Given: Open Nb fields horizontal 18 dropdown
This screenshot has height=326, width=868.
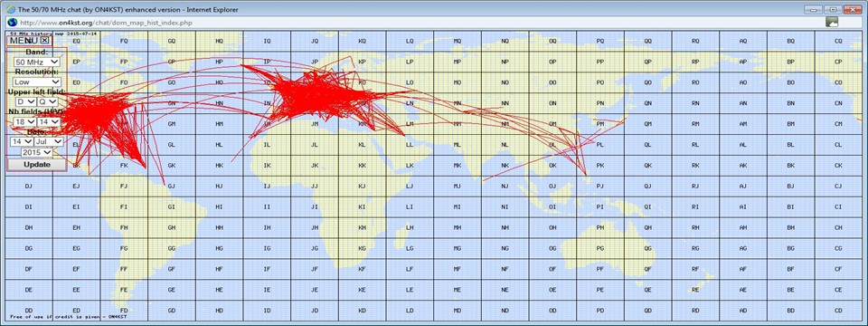Looking at the screenshot, I should [24, 121].
